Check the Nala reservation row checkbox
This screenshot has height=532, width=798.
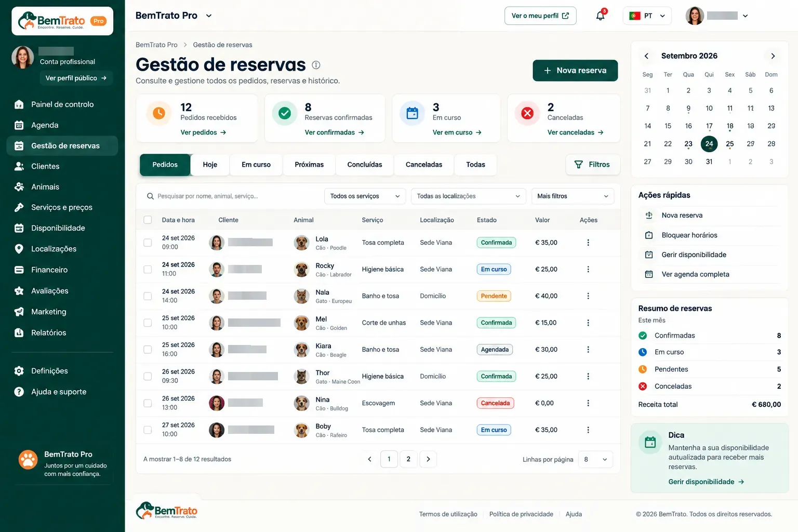coord(148,296)
